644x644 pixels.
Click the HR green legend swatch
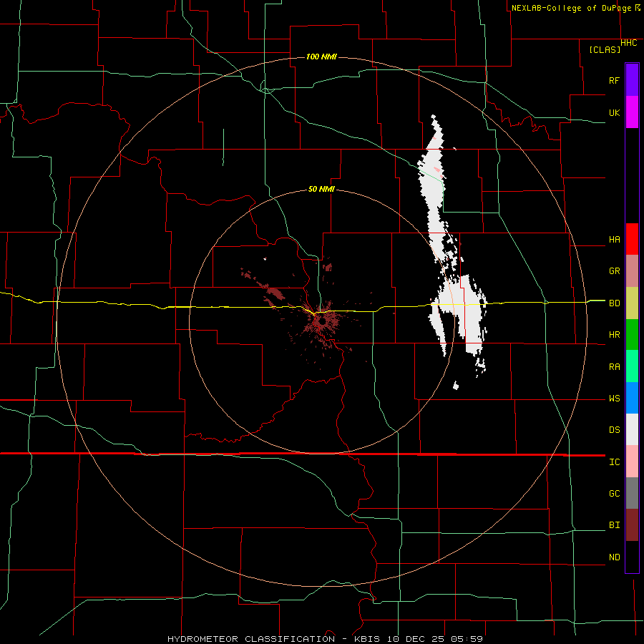coord(632,335)
